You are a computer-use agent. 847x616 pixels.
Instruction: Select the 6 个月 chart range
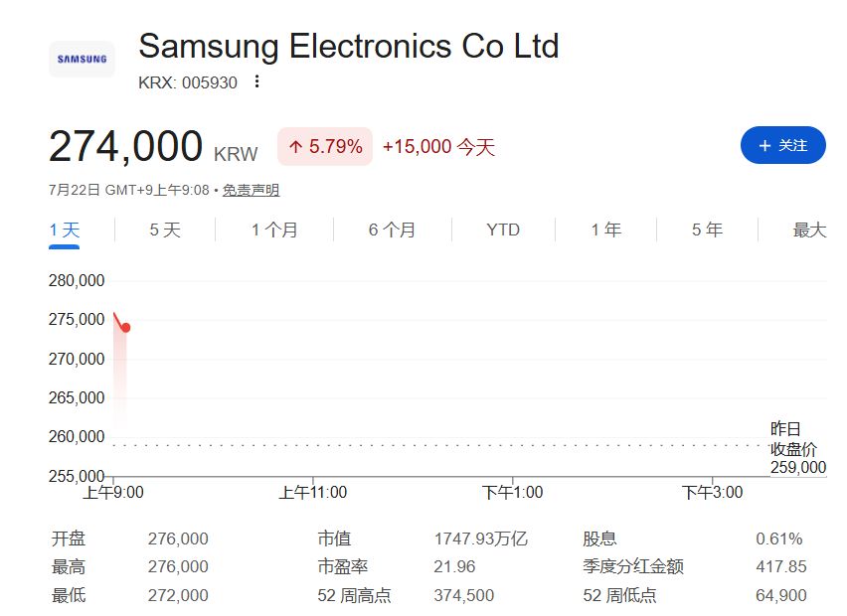point(392,230)
